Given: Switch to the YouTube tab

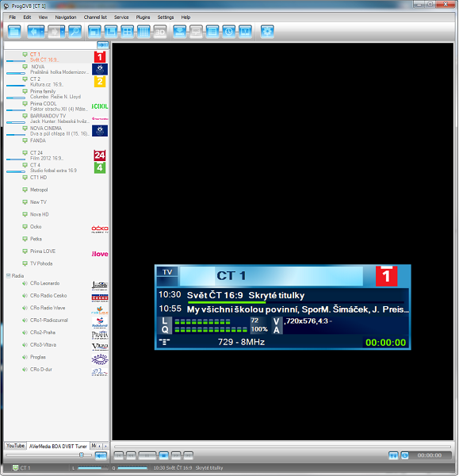Looking at the screenshot, I should (16, 446).
